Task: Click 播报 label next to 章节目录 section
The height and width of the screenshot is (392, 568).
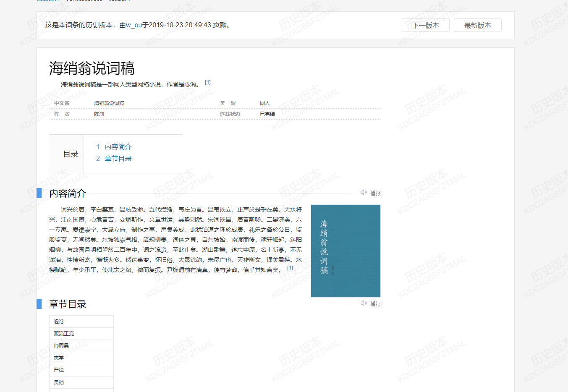Action: pos(375,304)
